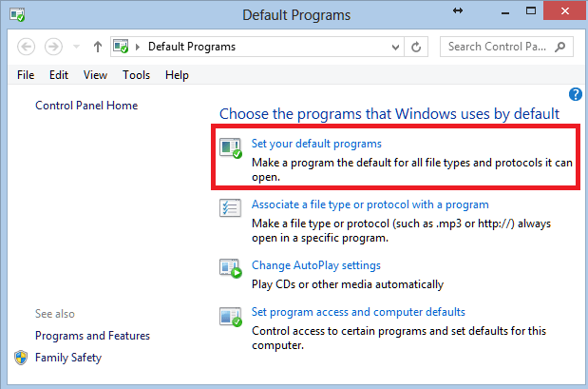
Task: Click the Default Programs breadcrumb in the address bar
Action: (x=192, y=47)
